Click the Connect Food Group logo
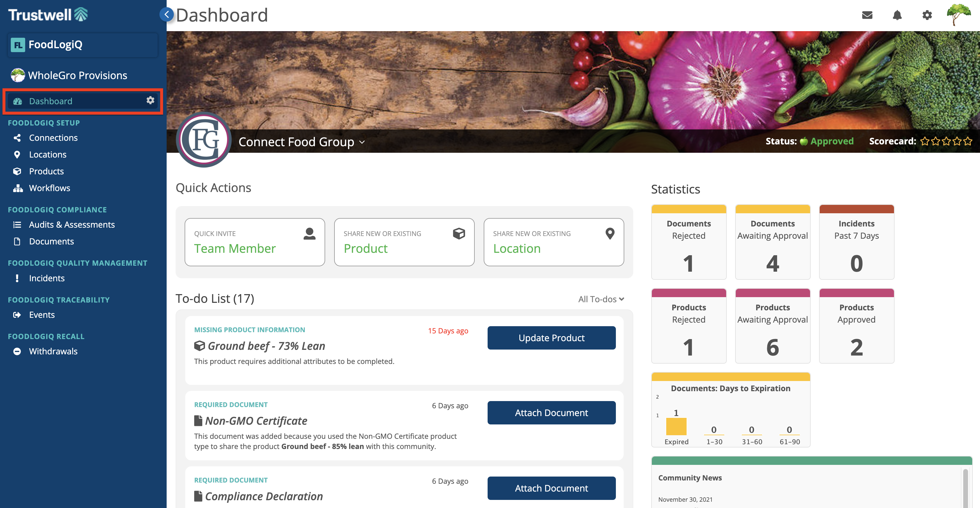The height and width of the screenshot is (508, 980). point(204,140)
